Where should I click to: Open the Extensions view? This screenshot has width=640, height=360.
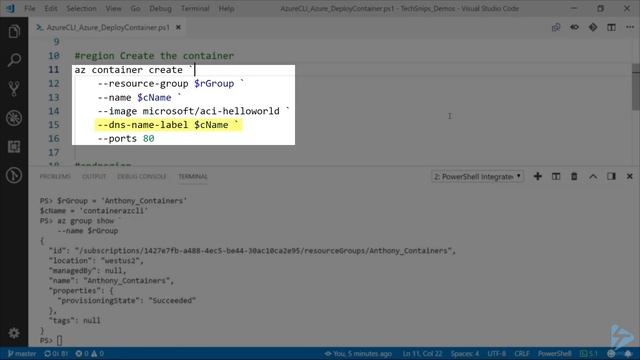click(14, 147)
